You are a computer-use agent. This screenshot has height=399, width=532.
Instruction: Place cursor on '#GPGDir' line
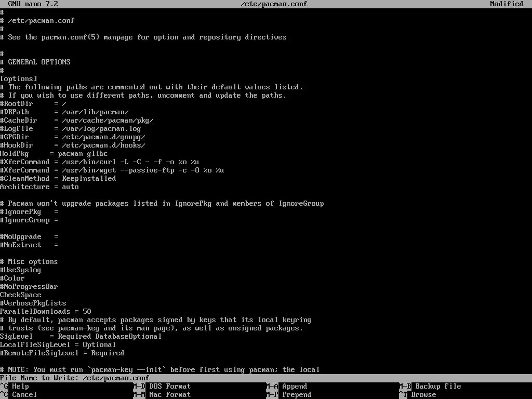click(73, 137)
